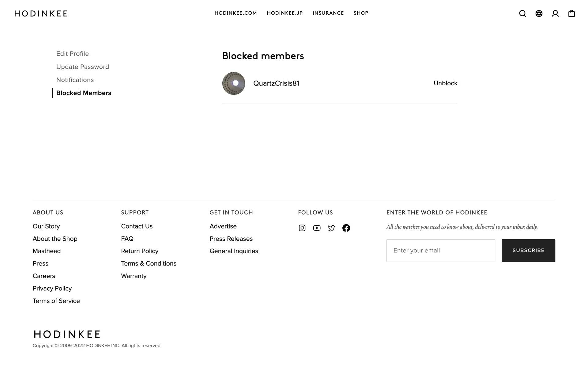Open the Shop menu item
This screenshot has height=368, width=588.
tap(361, 13)
